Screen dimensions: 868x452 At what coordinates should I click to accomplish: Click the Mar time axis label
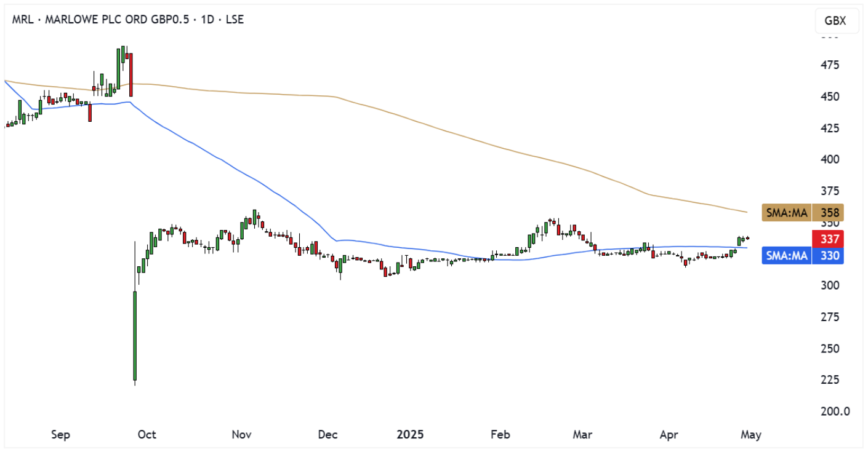coord(582,435)
